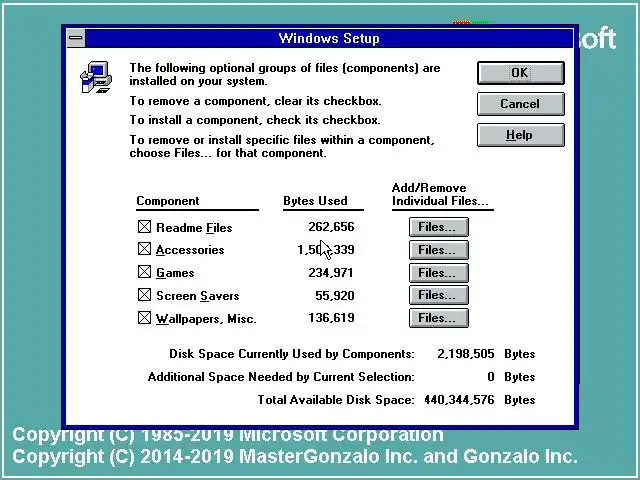Screen dimensions: 640x480
Task: Select the Readme Files label
Action: click(194, 228)
